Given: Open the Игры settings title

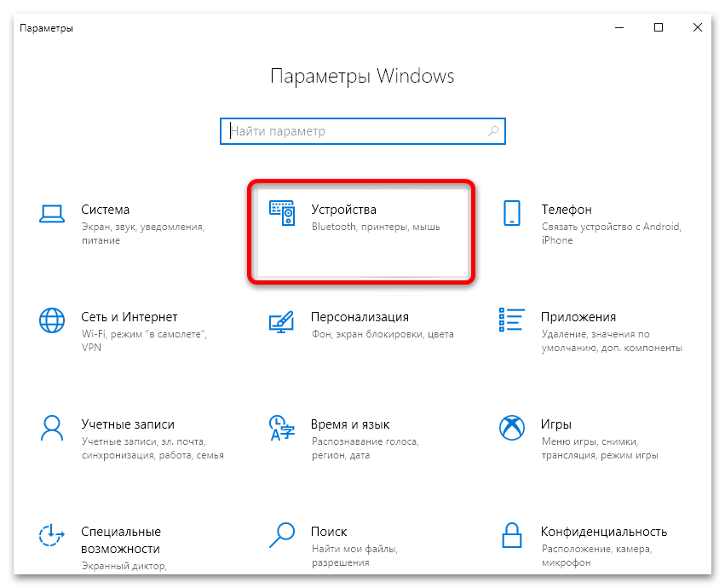Looking at the screenshot, I should [556, 424].
